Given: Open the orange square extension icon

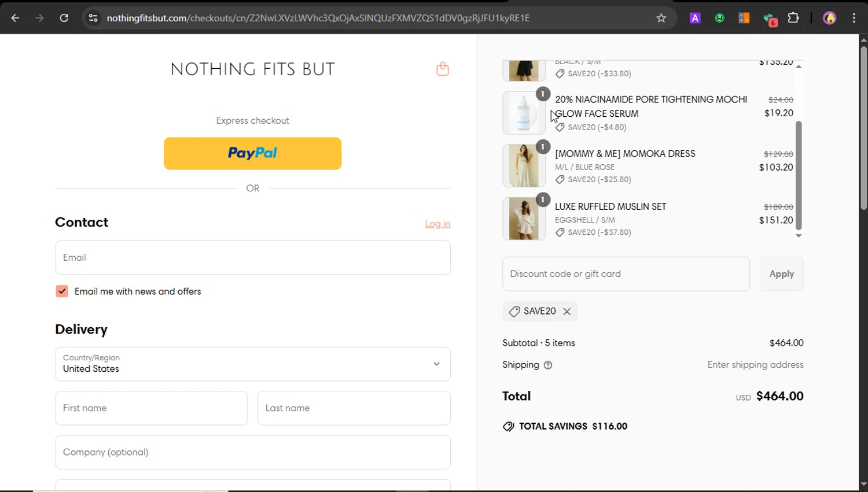Looking at the screenshot, I should pyautogui.click(x=744, y=18).
